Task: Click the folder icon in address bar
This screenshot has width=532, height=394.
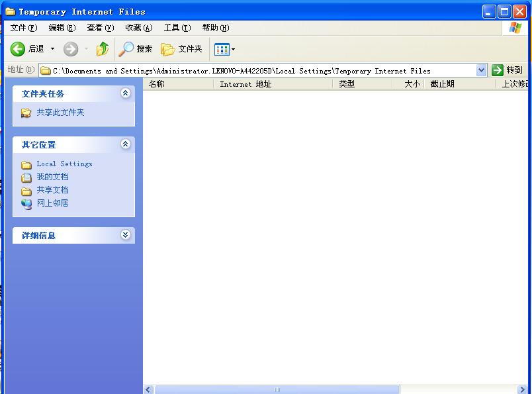Action: (x=46, y=71)
